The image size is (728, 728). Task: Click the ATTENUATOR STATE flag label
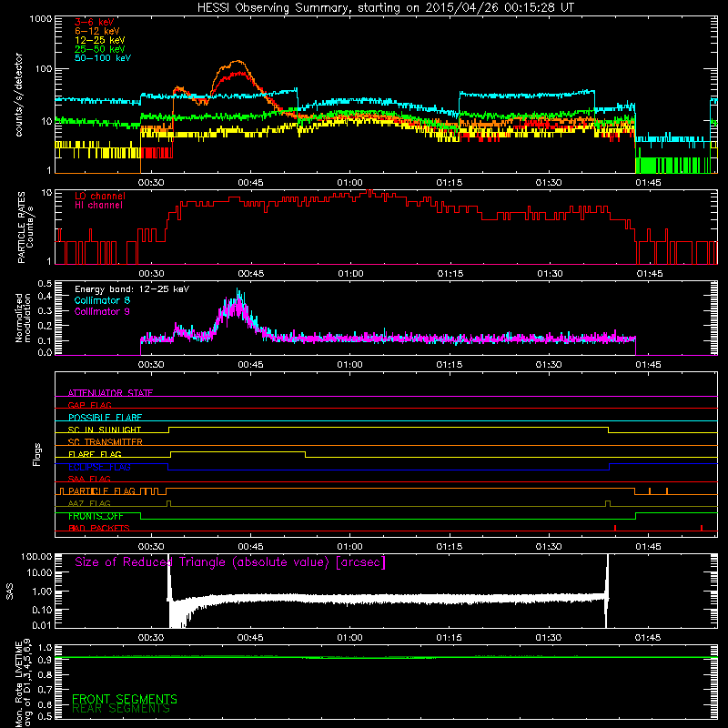(x=110, y=393)
